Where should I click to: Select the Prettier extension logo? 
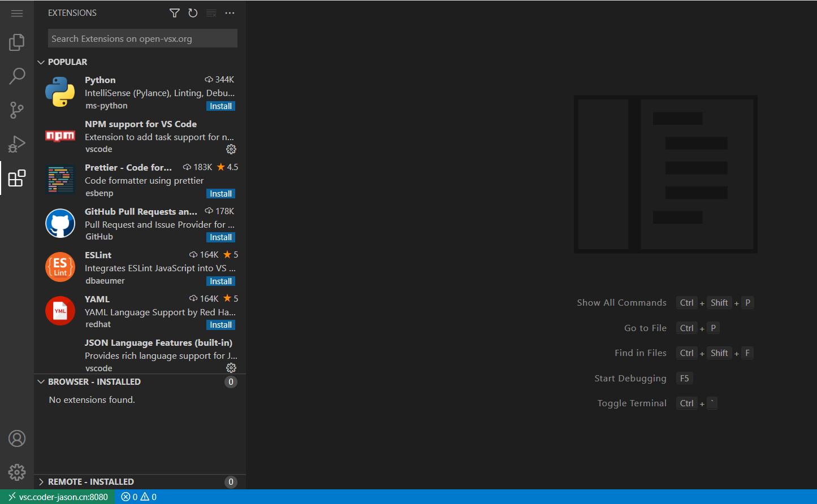pyautogui.click(x=60, y=180)
